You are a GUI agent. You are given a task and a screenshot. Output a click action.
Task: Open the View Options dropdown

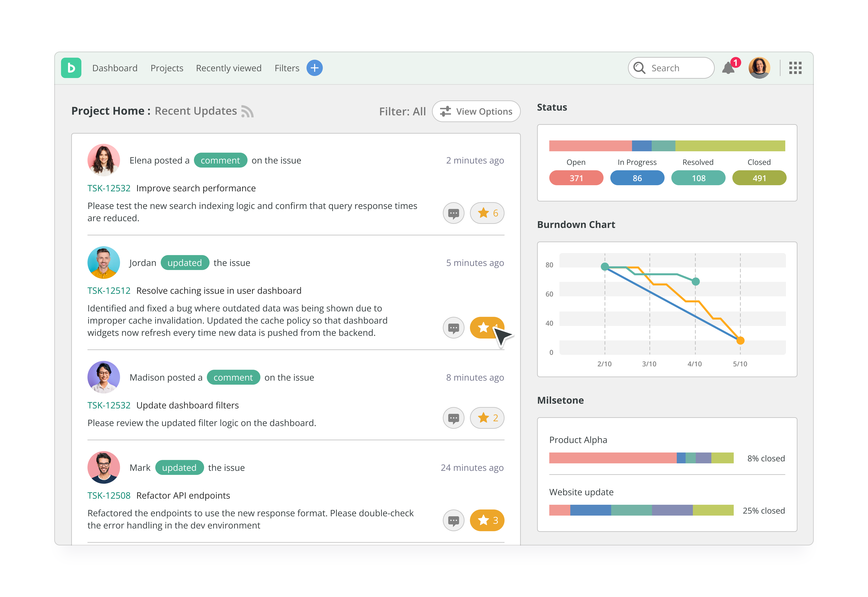476,111
